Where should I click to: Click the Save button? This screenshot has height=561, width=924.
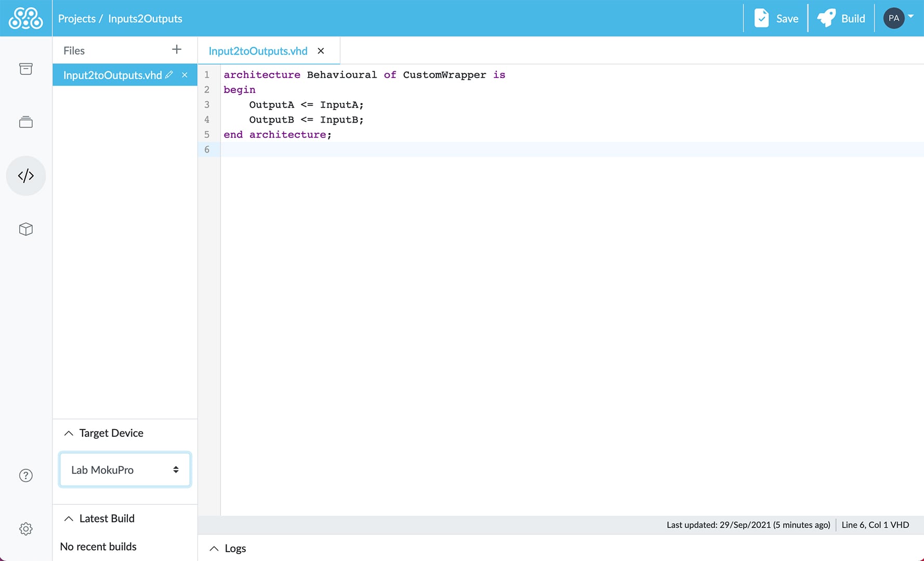pyautogui.click(x=776, y=18)
